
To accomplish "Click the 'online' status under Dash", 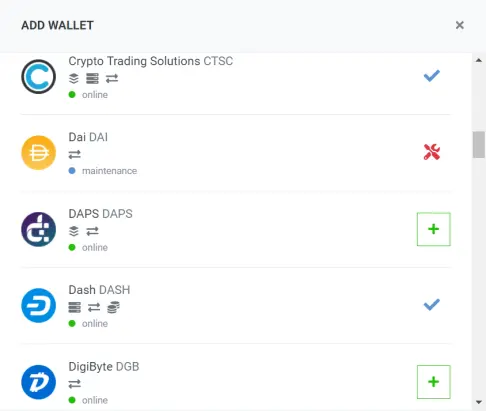I will pyautogui.click(x=95, y=323).
